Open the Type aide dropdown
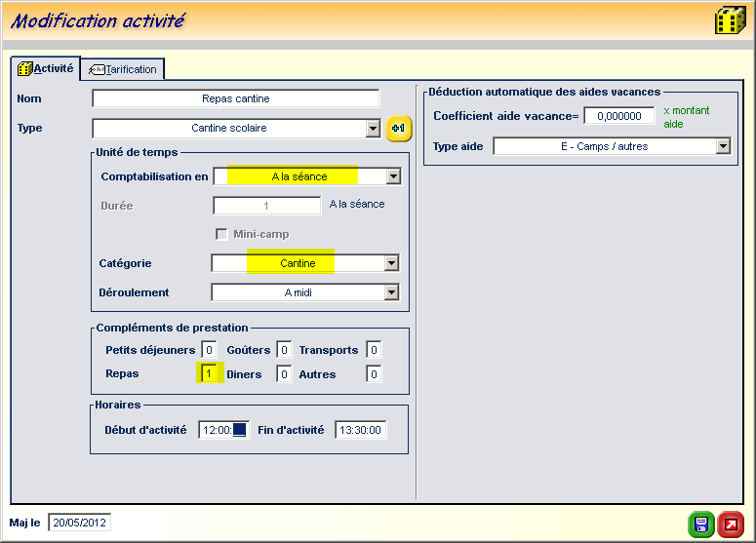Screen dimensions: 756x543 pos(723,146)
